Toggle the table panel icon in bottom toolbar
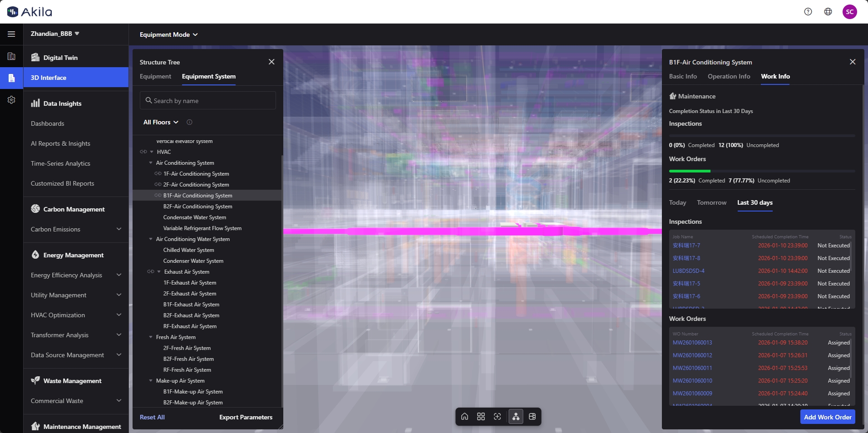 [x=532, y=417]
